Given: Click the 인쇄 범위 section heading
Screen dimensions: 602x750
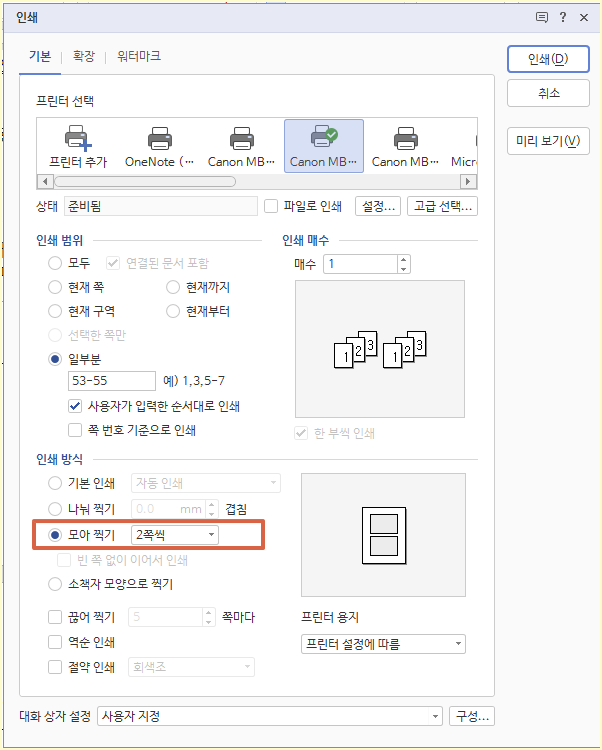Looking at the screenshot, I should (x=60, y=240).
